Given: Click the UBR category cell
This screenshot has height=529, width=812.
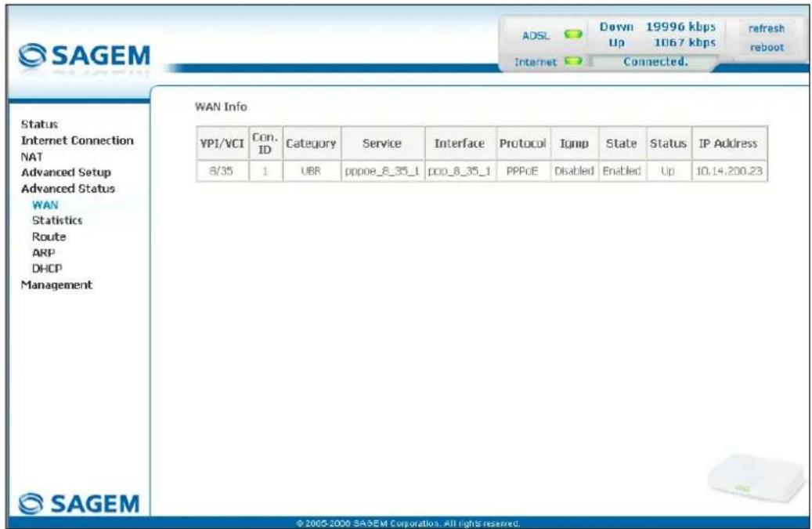Looking at the screenshot, I should [311, 171].
